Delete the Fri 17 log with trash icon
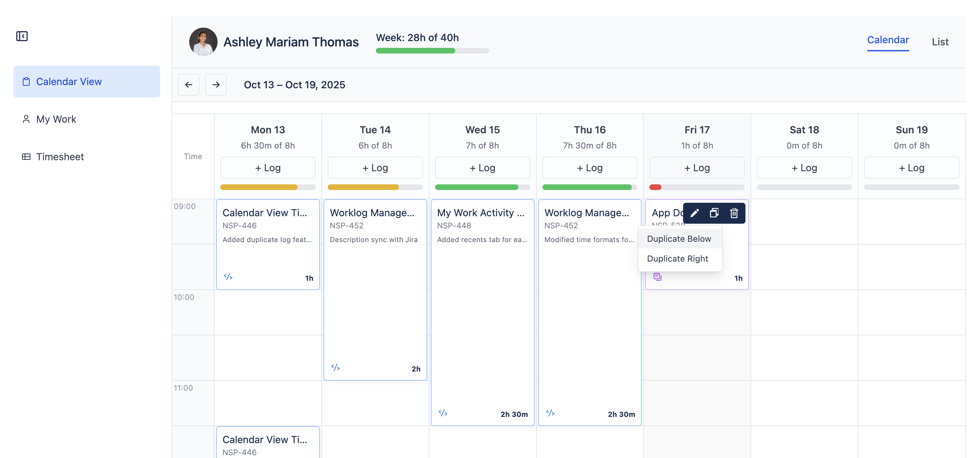The width and height of the screenshot is (980, 458). click(734, 213)
